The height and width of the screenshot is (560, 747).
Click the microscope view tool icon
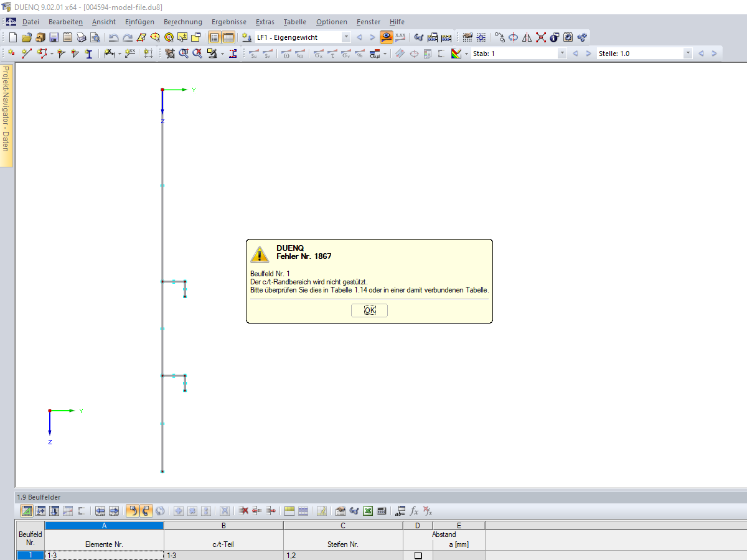pos(212,54)
